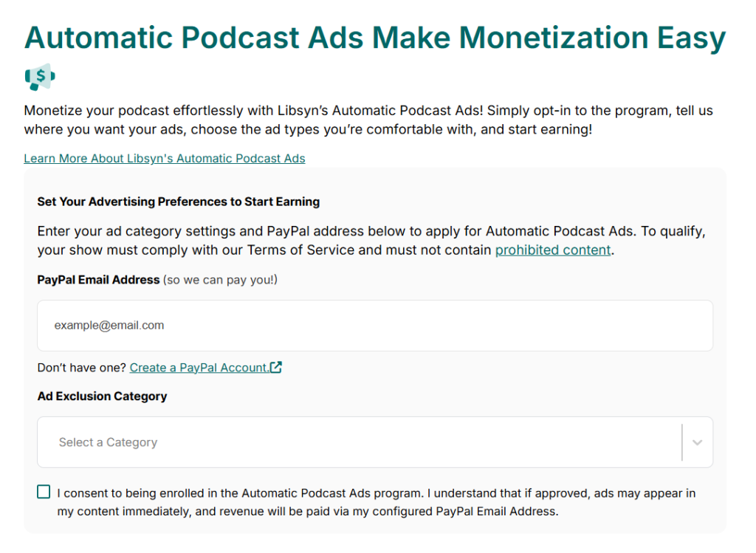Click the 'Automatic Podcast Ads Make Monetization Easy' heading
This screenshot has height=553, width=756.
(x=374, y=37)
